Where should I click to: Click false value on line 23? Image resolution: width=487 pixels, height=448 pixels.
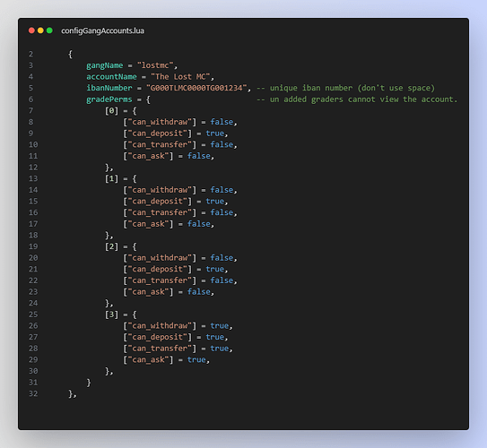click(199, 292)
